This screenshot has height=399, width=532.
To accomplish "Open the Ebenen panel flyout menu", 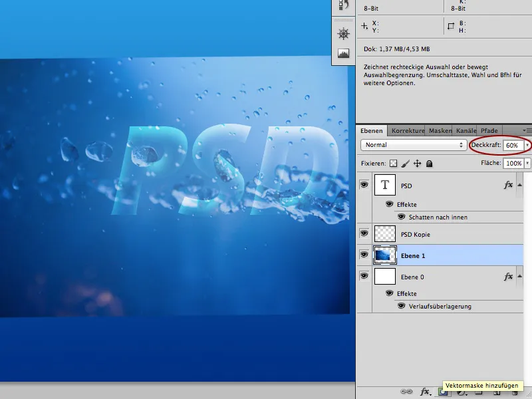I will [x=527, y=130].
